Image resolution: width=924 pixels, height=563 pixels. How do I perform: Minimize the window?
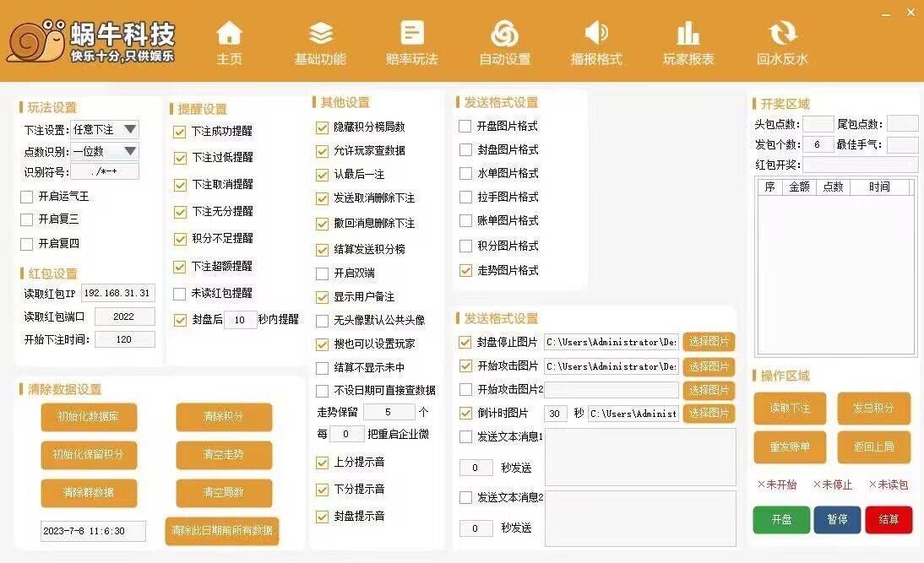click(886, 14)
